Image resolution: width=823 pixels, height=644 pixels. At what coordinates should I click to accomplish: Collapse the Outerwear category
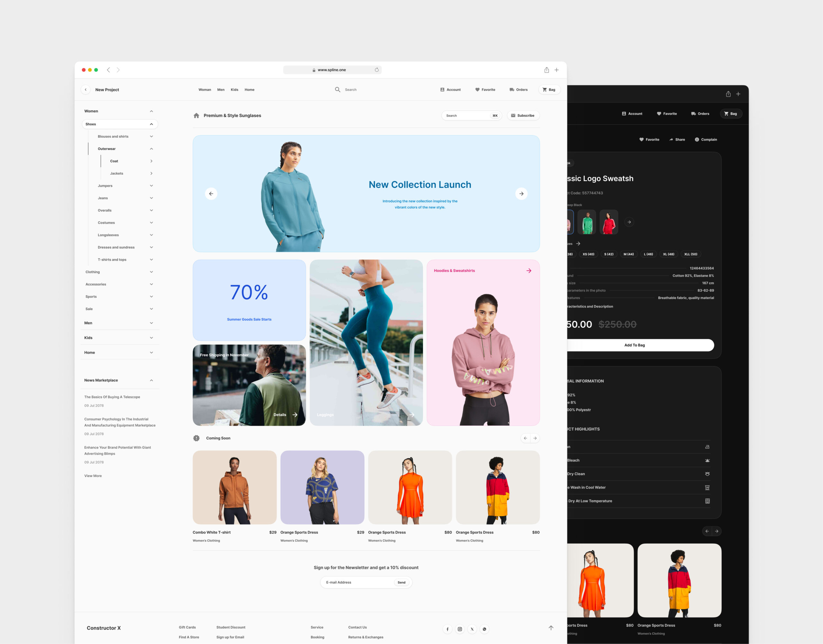click(151, 149)
